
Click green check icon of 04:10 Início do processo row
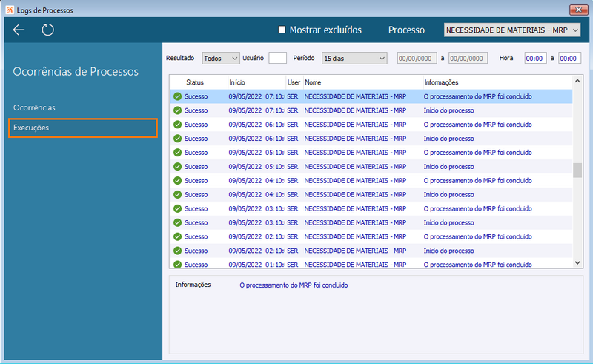click(x=177, y=194)
